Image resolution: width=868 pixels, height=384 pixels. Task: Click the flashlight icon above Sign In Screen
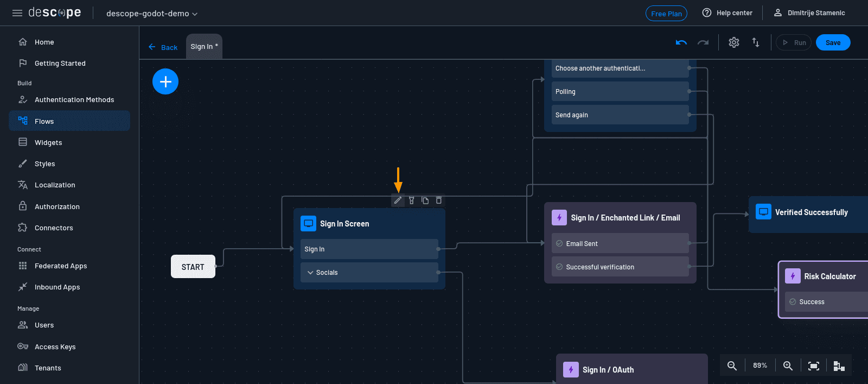pos(411,200)
